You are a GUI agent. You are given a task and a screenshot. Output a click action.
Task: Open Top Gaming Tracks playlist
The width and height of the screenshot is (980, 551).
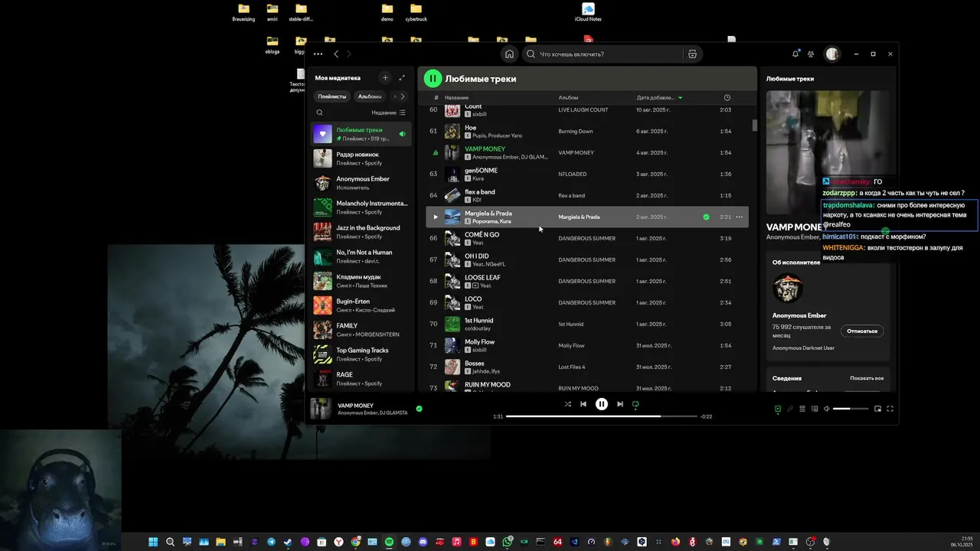tap(361, 354)
